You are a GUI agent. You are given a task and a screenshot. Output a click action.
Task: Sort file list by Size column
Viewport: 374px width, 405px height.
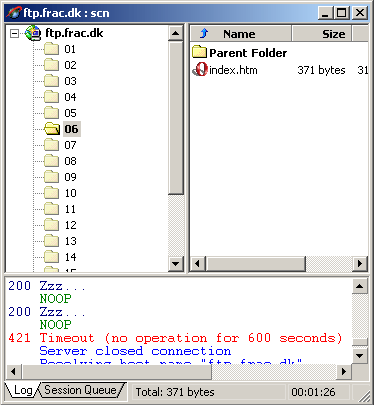[x=322, y=34]
